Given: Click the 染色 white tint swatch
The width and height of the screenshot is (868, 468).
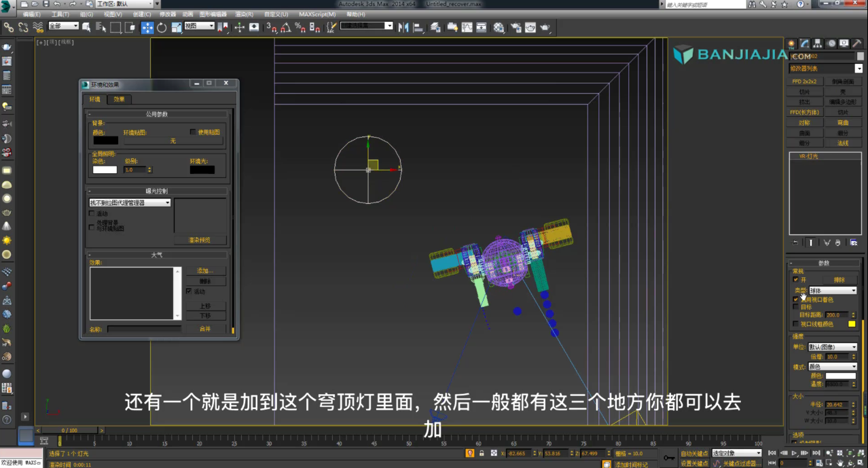Looking at the screenshot, I should 105,170.
